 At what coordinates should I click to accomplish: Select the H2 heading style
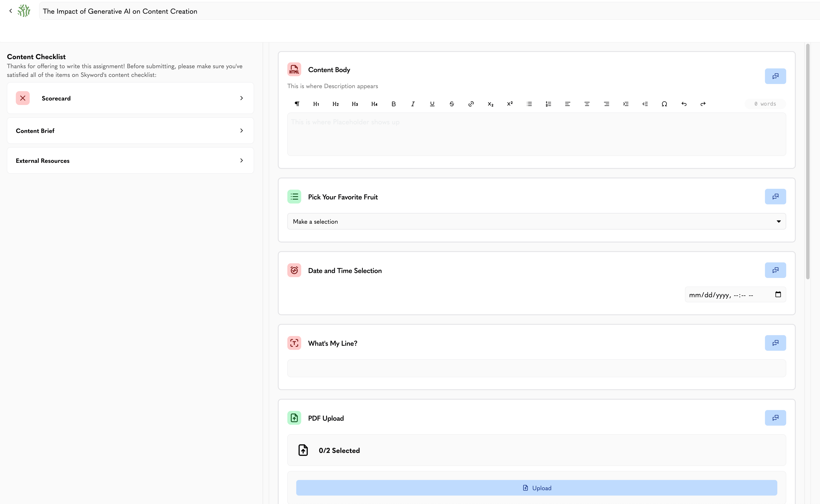[x=336, y=104]
